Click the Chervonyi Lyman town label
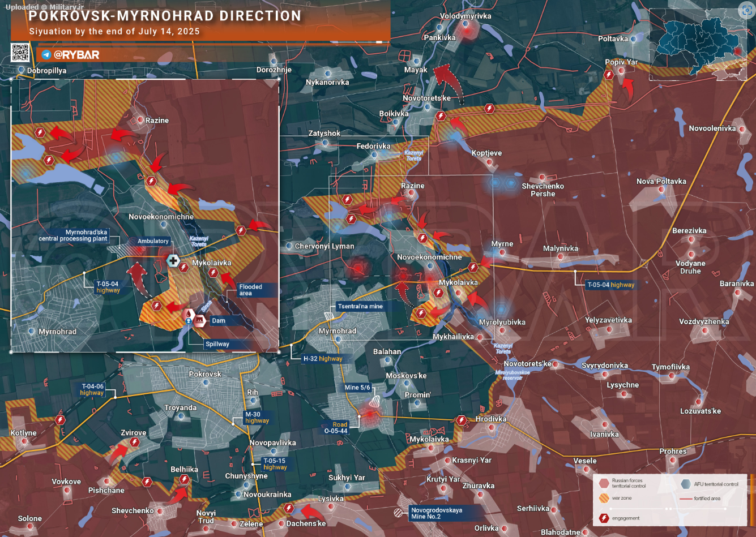756x537 pixels. point(324,246)
